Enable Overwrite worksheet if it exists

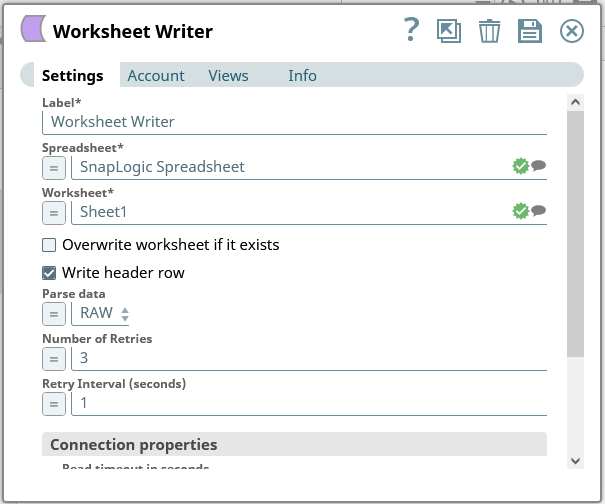tap(49, 245)
